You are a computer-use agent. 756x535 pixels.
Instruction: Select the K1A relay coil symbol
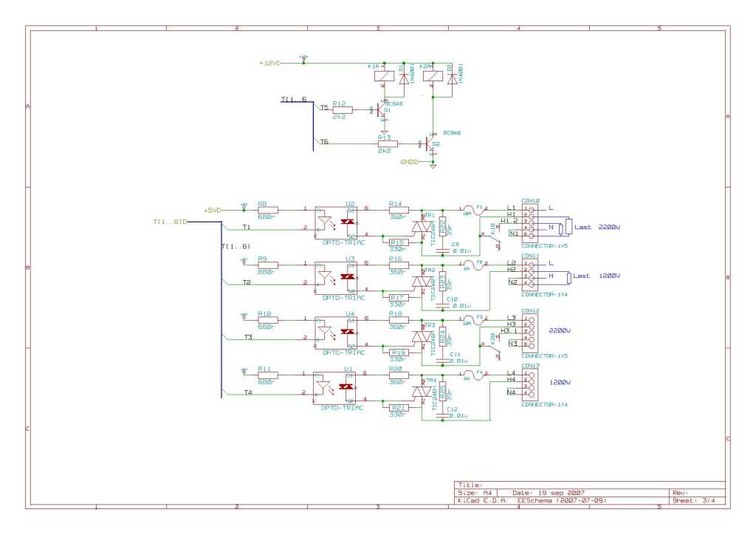coord(384,75)
